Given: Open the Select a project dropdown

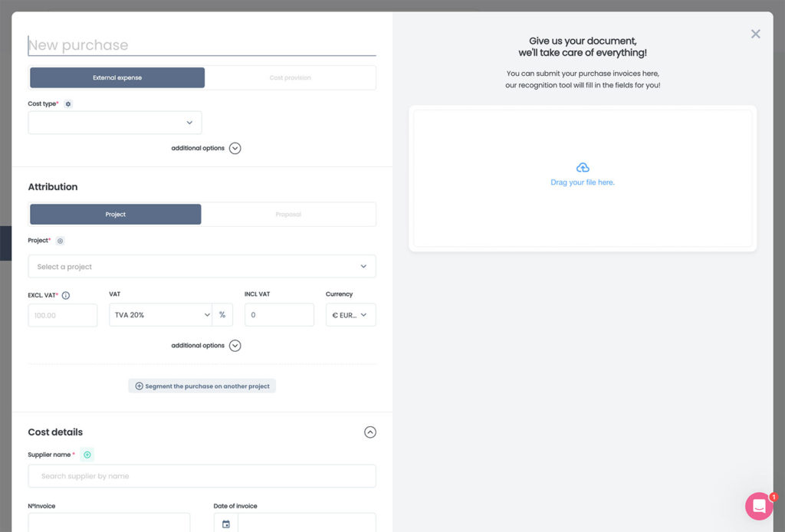Looking at the screenshot, I should click(x=202, y=266).
